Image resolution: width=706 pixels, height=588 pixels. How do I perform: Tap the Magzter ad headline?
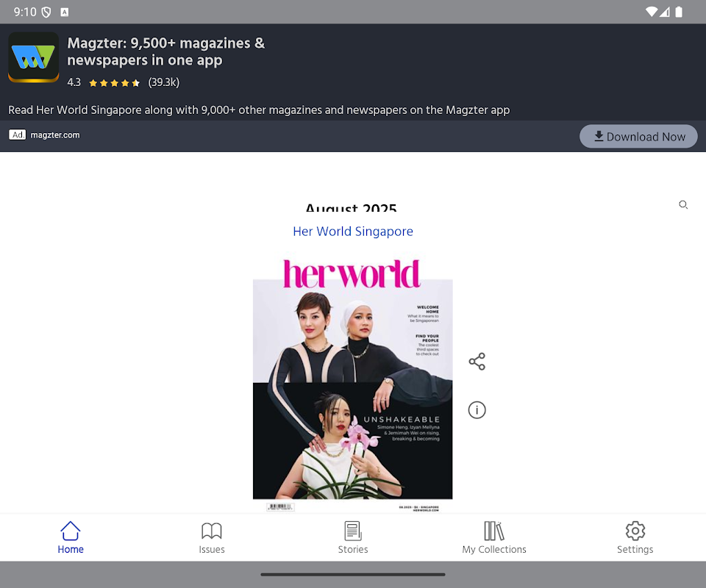(166, 51)
